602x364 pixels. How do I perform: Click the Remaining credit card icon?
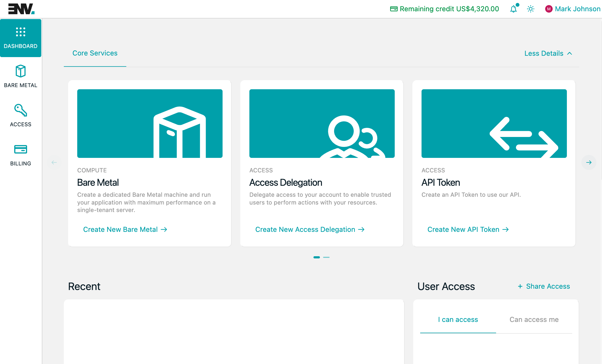click(394, 9)
